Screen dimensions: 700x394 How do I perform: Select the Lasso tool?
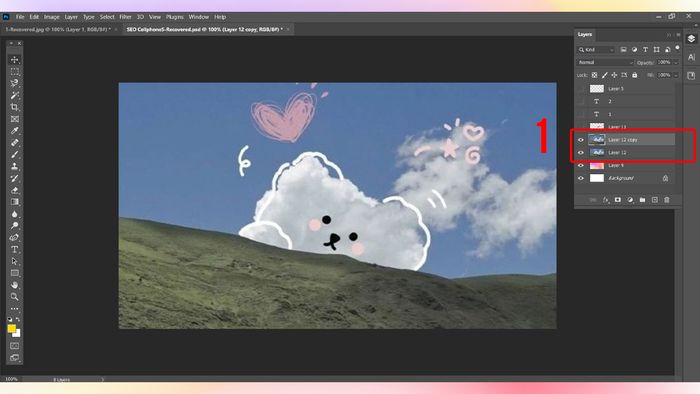point(15,83)
